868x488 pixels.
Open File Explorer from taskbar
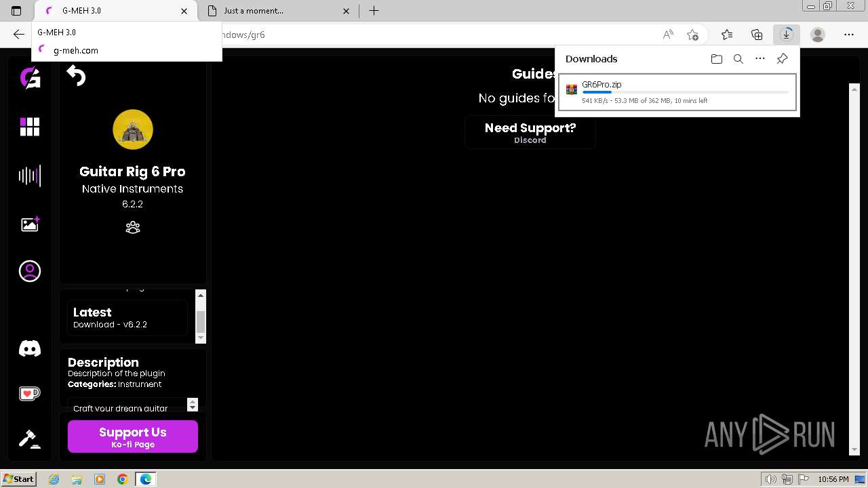click(x=77, y=479)
